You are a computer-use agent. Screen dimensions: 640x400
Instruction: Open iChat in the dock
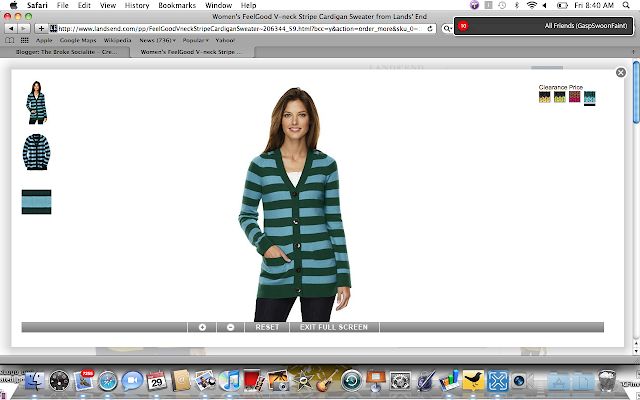[132, 382]
